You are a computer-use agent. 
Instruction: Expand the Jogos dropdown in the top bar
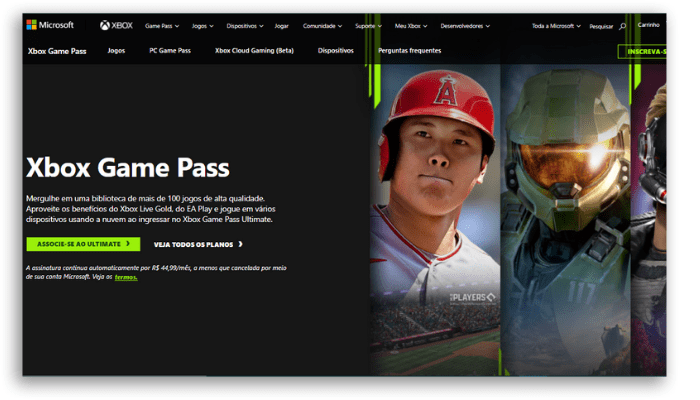pos(203,26)
